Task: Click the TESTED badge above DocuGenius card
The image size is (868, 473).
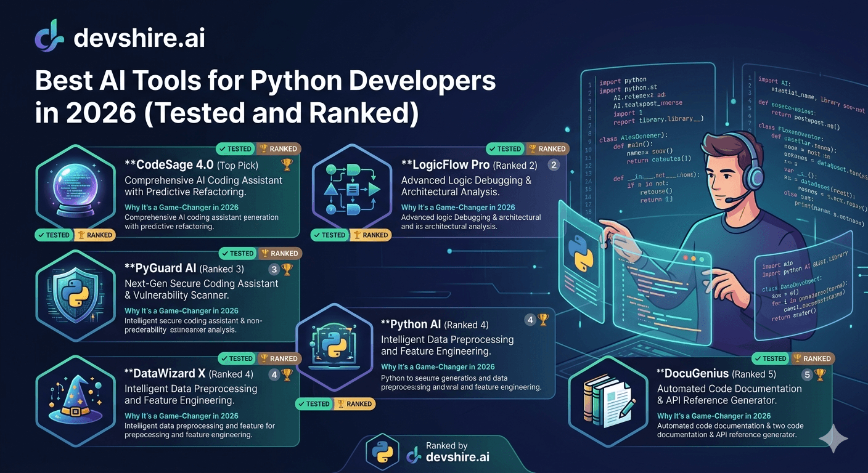Action: click(770, 358)
